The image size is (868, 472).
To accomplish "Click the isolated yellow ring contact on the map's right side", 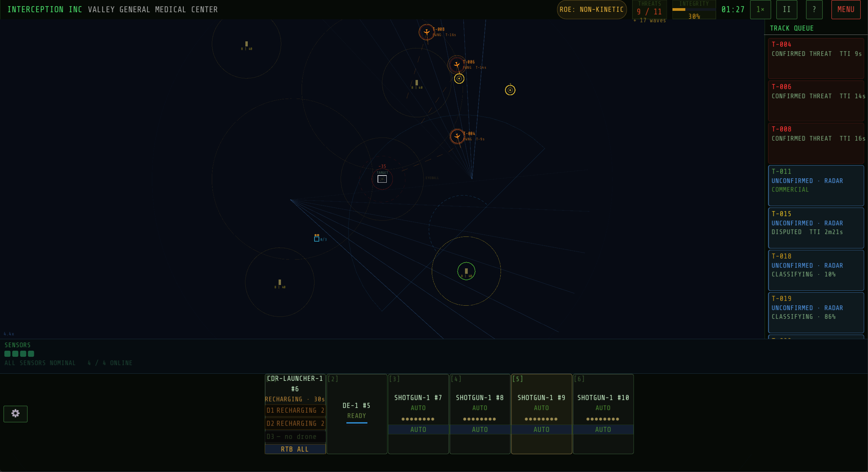I will (510, 90).
